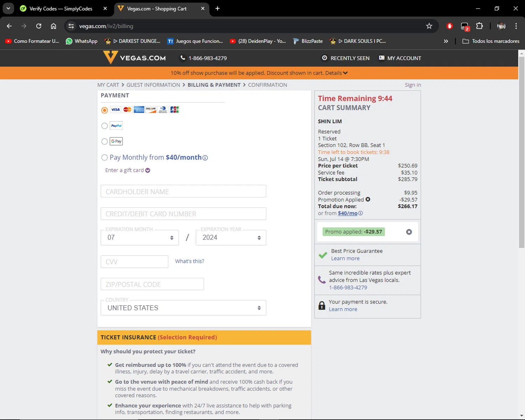Click the $40/mo link in cart summary
This screenshot has height=420, width=525.
[x=348, y=213]
